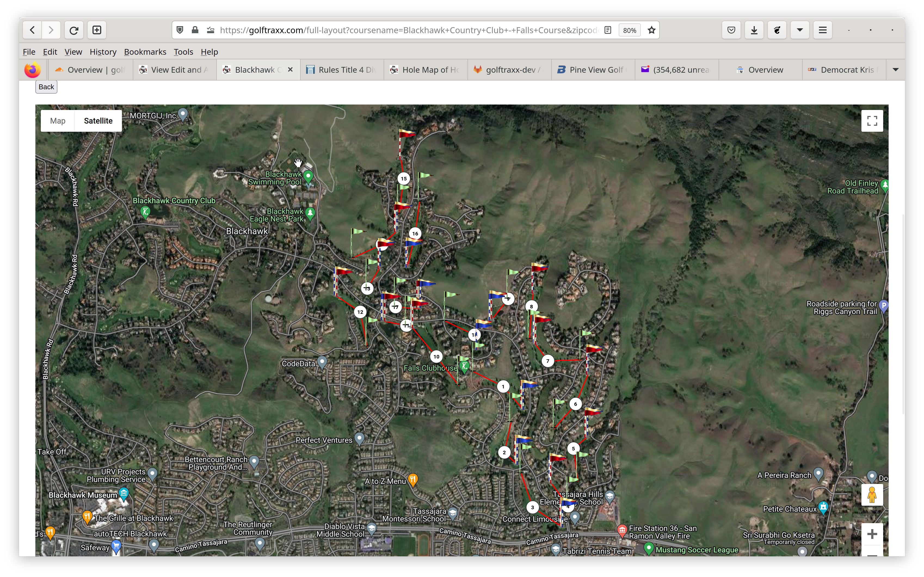Click the browser back arrow button
This screenshot has width=924, height=577.
[x=32, y=30]
